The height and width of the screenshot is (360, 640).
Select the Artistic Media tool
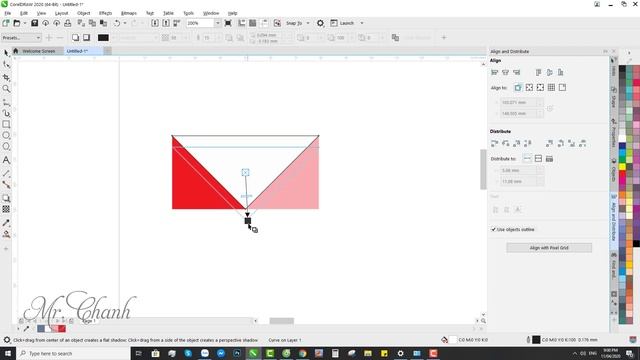click(x=6, y=113)
